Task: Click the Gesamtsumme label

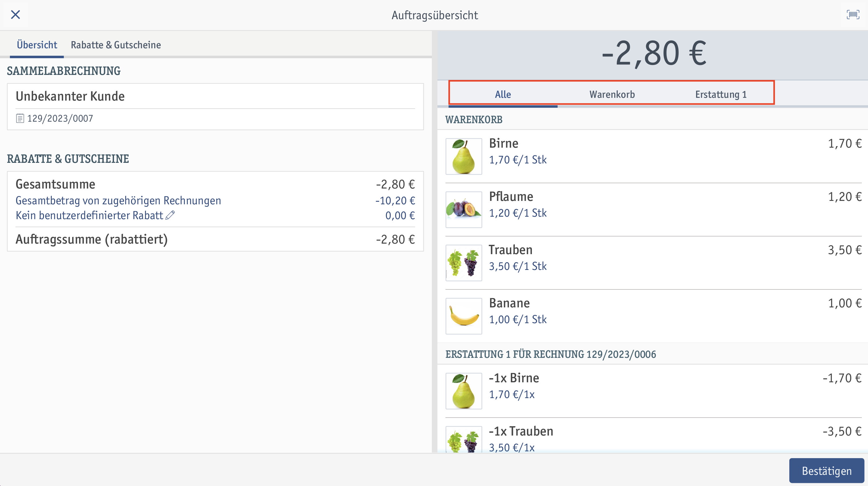Action: click(x=55, y=184)
